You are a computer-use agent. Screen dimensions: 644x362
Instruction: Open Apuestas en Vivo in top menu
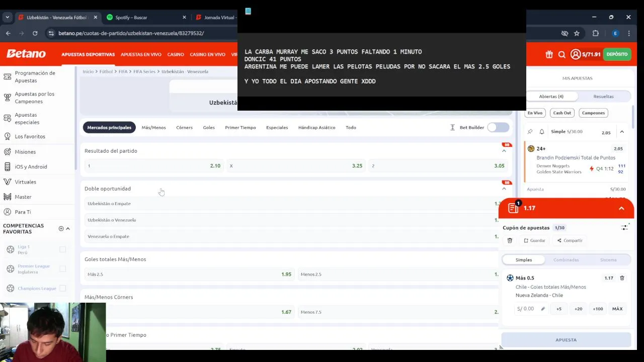pos(141,54)
